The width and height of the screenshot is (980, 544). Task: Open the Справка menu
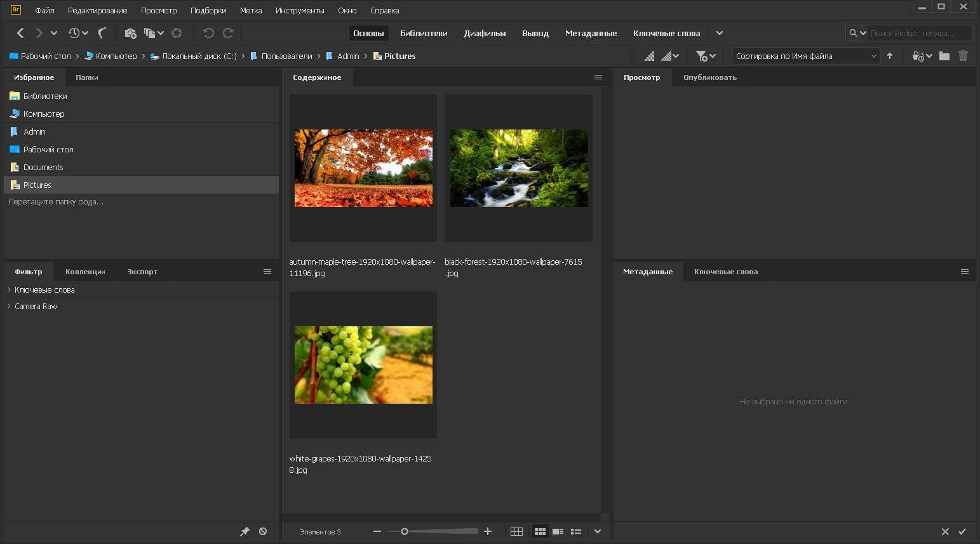385,10
